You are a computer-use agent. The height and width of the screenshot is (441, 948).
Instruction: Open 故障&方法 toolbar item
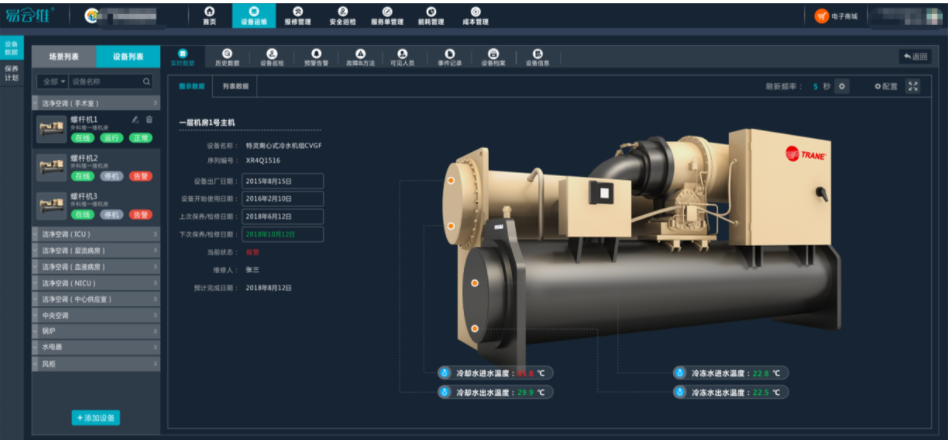click(360, 57)
